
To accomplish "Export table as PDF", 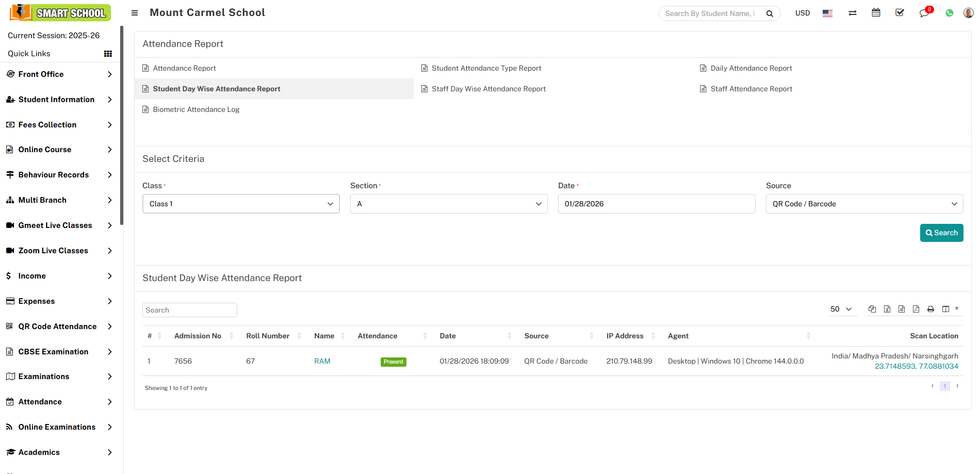I will click(x=916, y=309).
